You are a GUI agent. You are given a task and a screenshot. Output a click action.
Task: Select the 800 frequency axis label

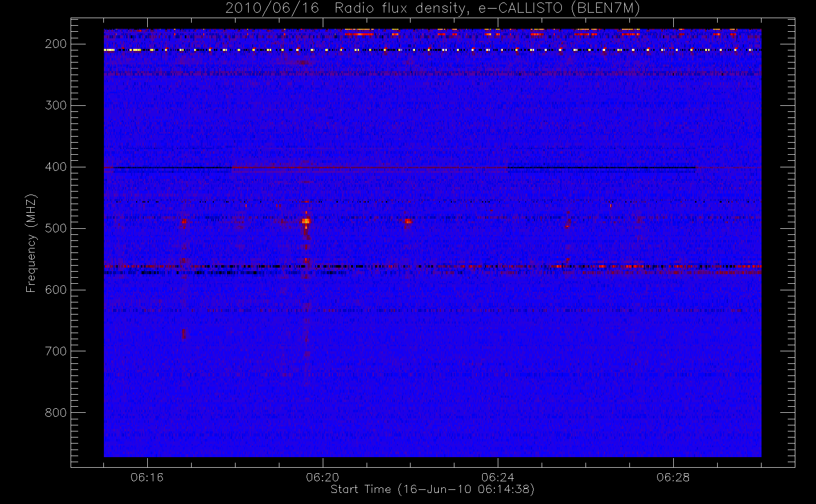pyautogui.click(x=56, y=413)
